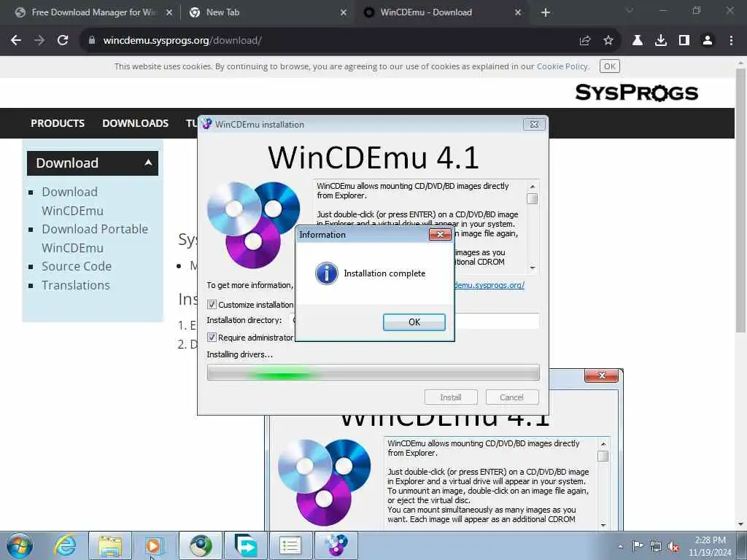Open Free Download Manager taskbar icon
This screenshot has width=747, height=560.
pyautogui.click(x=246, y=545)
